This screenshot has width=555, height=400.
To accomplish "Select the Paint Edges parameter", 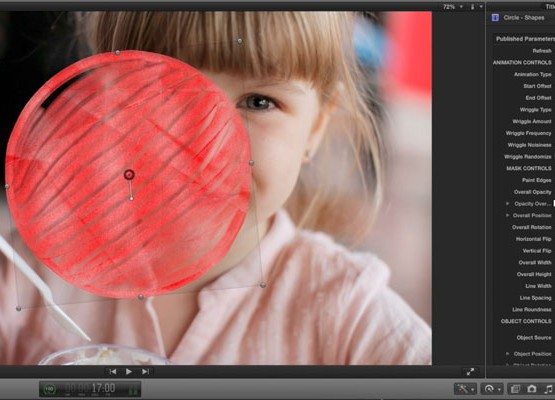I will click(537, 180).
